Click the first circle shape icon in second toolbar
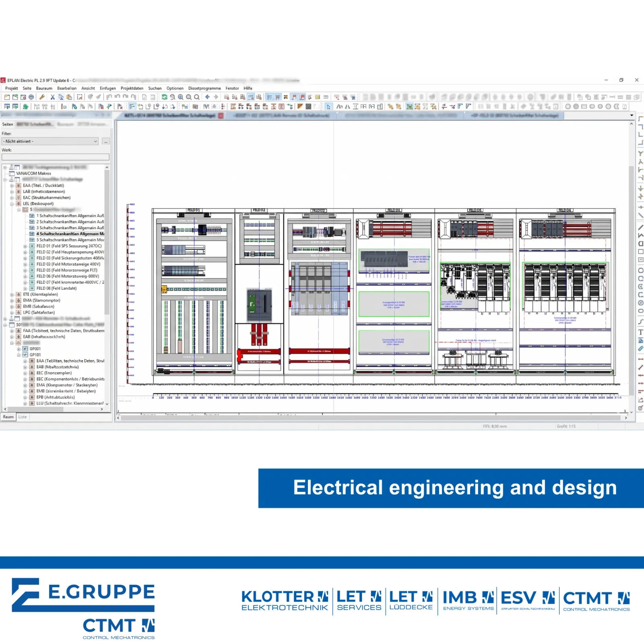The height and width of the screenshot is (644, 644). [x=568, y=107]
